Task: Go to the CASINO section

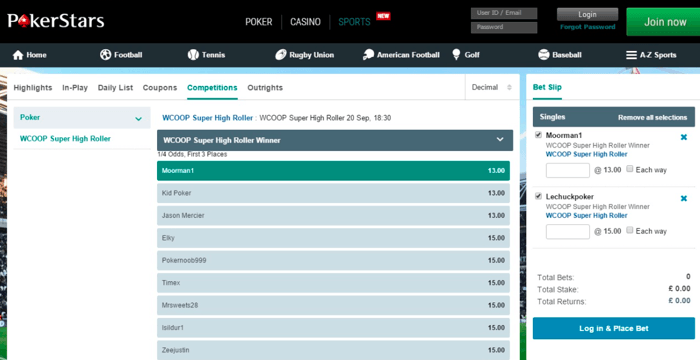Action: point(305,22)
